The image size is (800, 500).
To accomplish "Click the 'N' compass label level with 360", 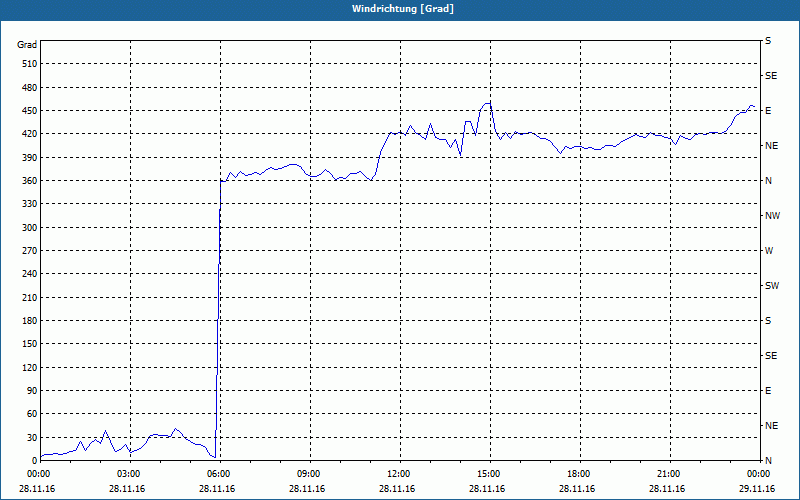I will click(x=768, y=181).
